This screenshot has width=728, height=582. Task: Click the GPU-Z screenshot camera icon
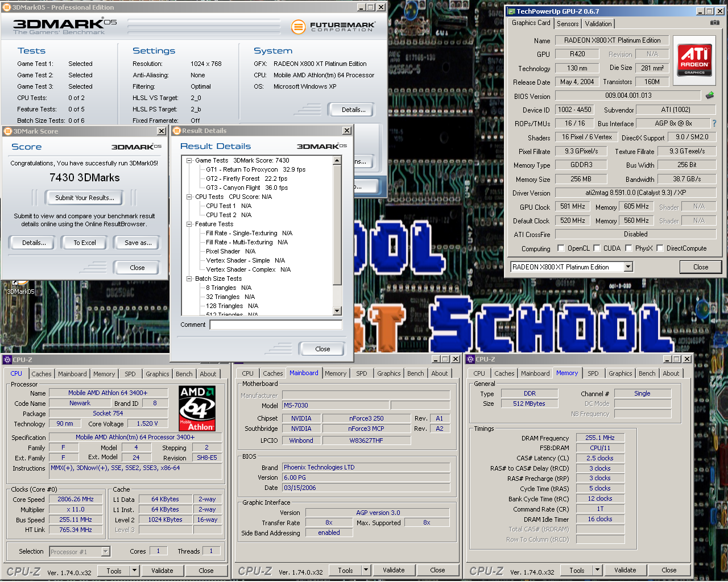[715, 23]
